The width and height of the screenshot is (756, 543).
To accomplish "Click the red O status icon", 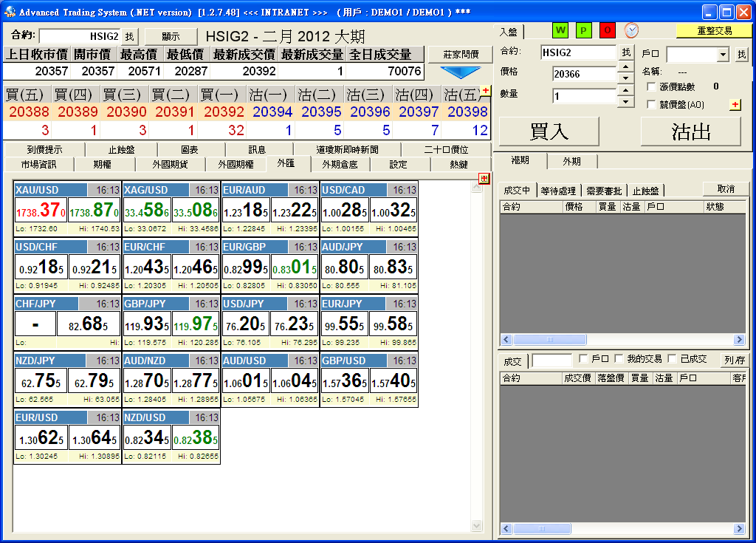I will coord(607,30).
